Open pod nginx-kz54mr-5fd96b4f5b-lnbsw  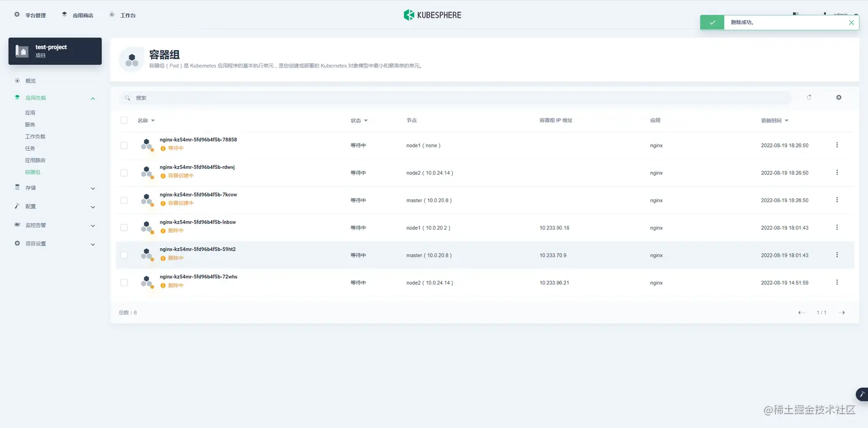pos(197,222)
